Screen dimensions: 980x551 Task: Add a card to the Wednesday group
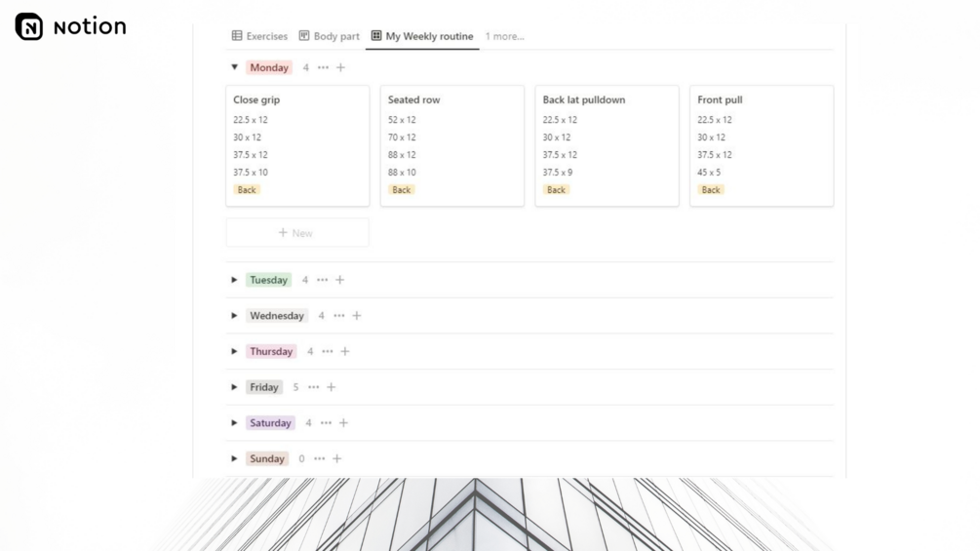[357, 316]
